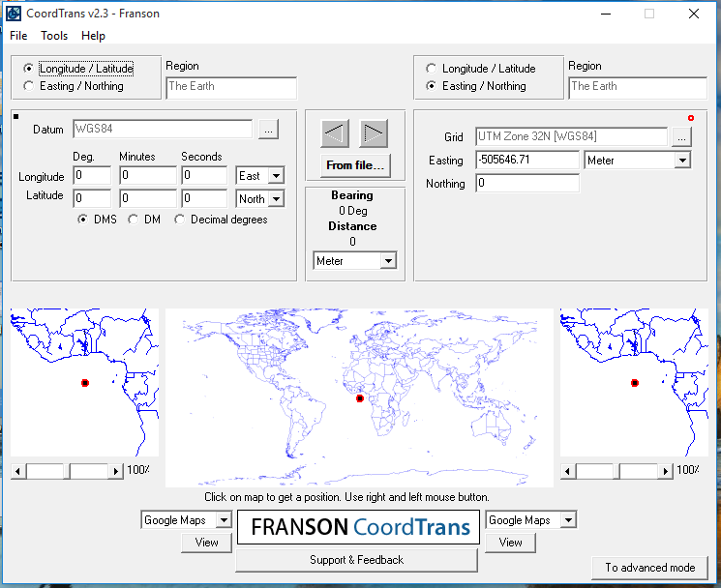Open the Longitude East/West dropdown
721x588 pixels.
[276, 175]
